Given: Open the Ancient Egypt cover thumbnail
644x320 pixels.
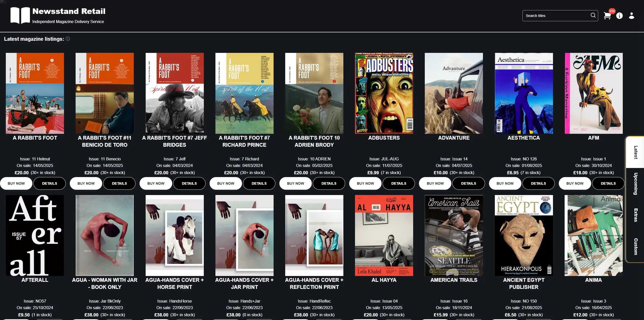Looking at the screenshot, I should click(524, 235).
